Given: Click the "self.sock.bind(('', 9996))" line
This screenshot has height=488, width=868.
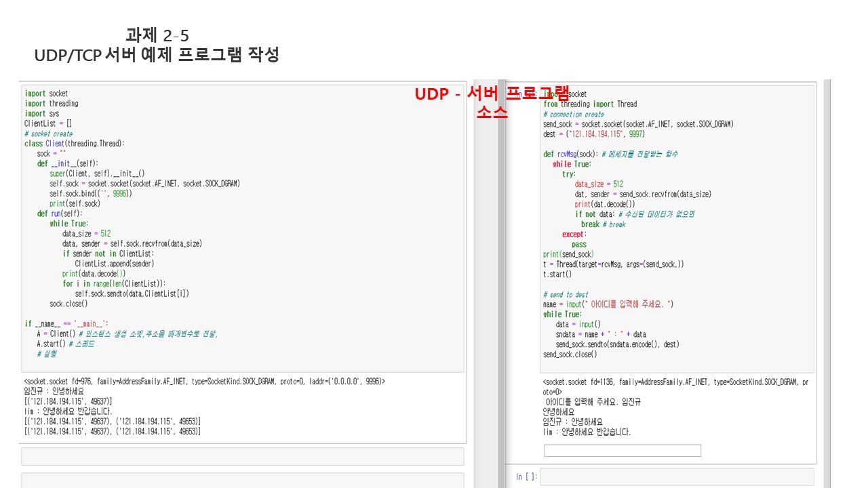Looking at the screenshot, I should pyautogui.click(x=91, y=193).
